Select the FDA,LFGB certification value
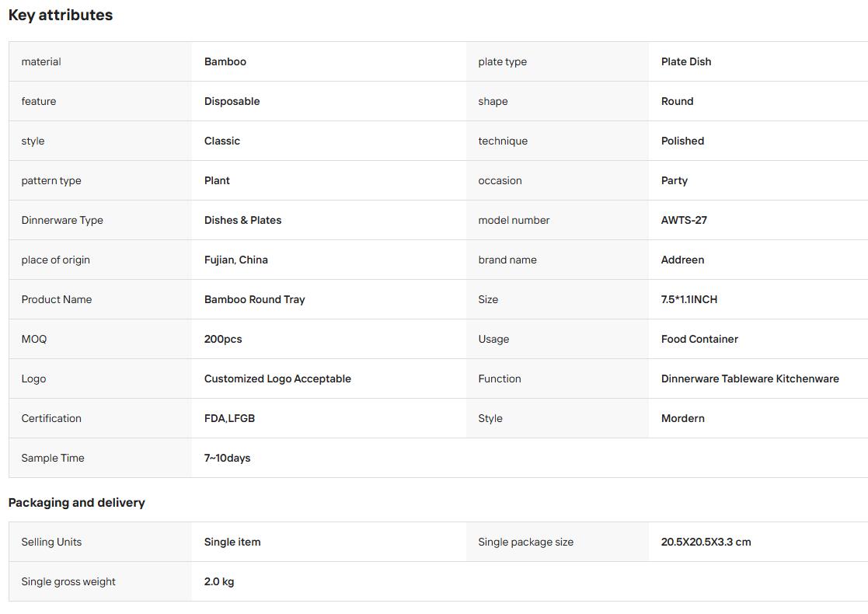 click(229, 419)
